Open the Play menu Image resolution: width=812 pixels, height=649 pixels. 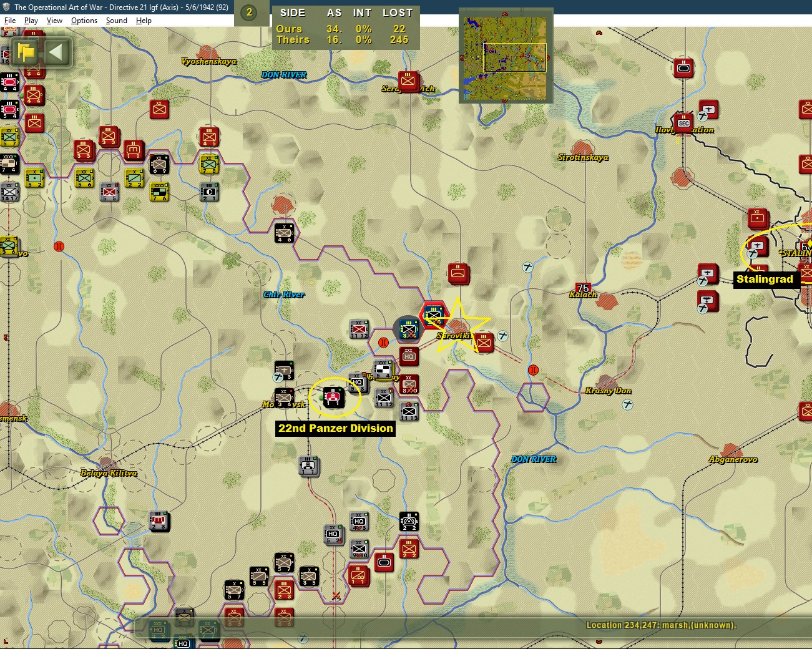(31, 21)
